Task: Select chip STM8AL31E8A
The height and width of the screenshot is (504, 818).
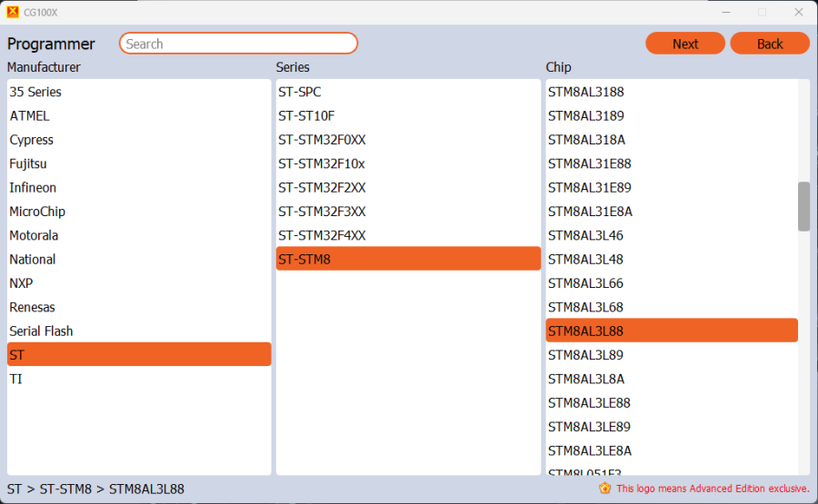Action: pos(590,212)
